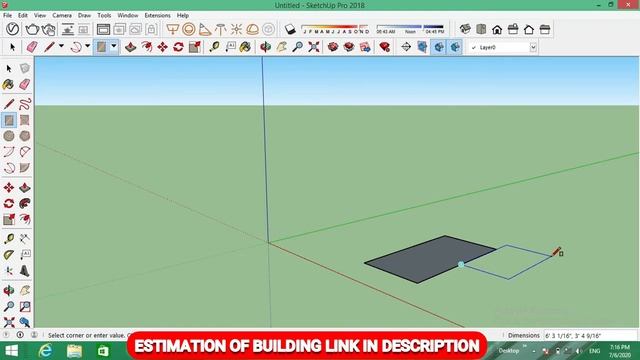Open Extension Manager red gem icon
This screenshot has height=360, width=640.
pos(384,47)
